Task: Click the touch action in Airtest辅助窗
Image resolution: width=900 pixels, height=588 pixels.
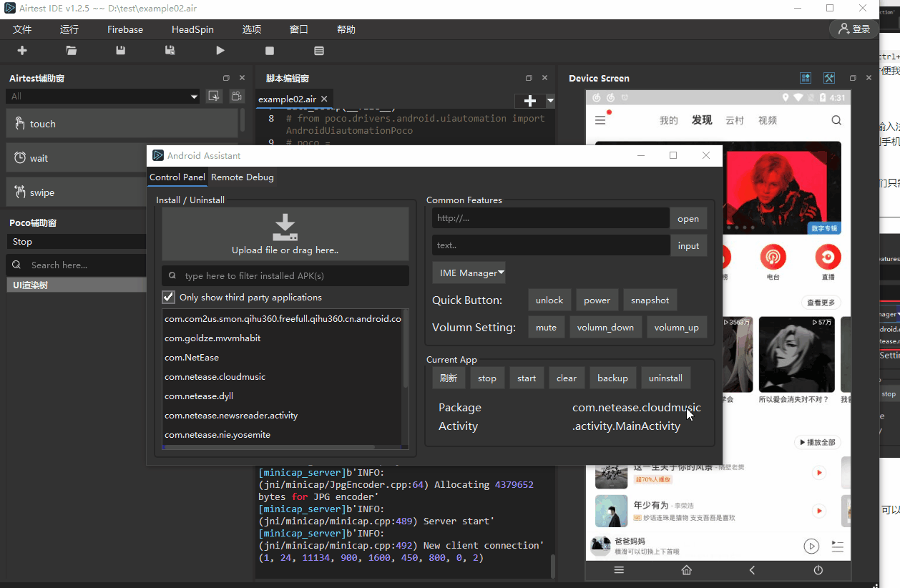Action: [122, 124]
